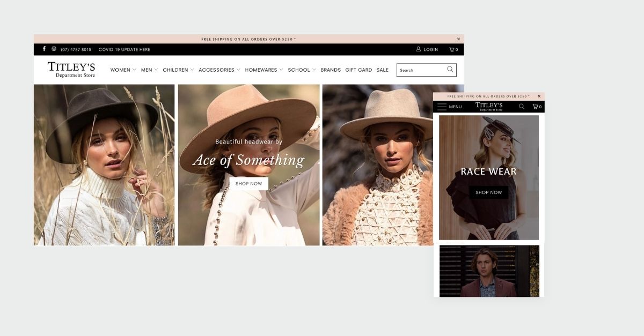Open Titley's Facebook page icon

44,49
